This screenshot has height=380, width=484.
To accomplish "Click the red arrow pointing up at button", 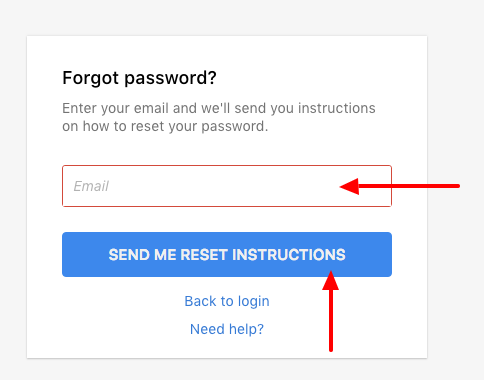I will (331, 311).
